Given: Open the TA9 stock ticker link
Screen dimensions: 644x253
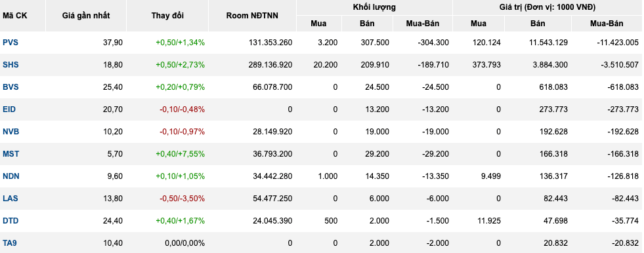Looking at the screenshot, I should [10, 243].
